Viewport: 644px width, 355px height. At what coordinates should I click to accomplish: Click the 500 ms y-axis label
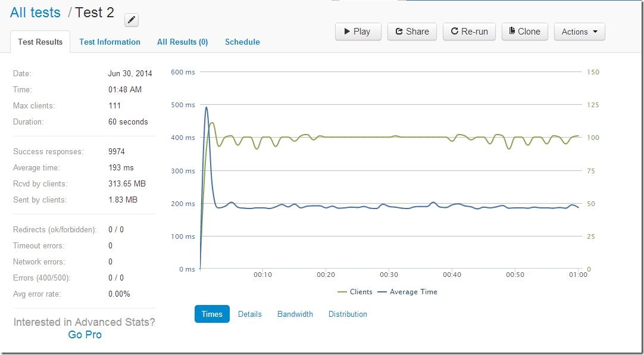click(183, 105)
